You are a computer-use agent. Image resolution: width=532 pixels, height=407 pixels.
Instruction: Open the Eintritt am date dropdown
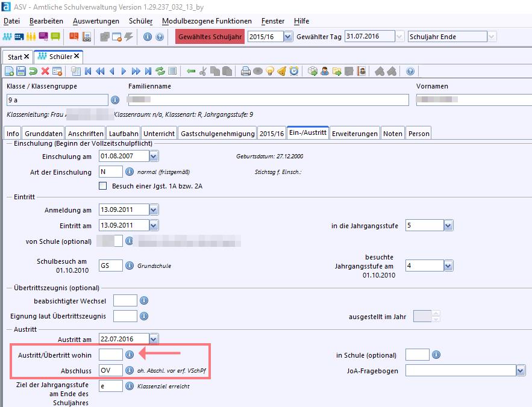tap(154, 225)
